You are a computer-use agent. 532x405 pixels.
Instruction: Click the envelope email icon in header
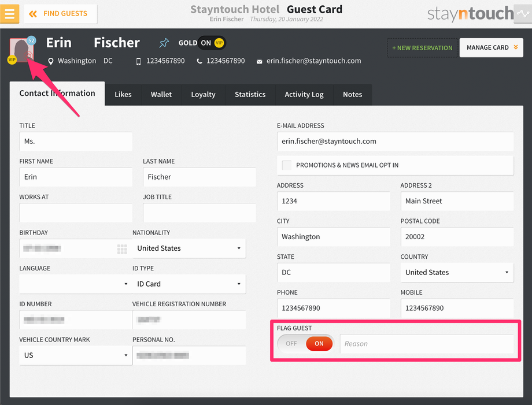(259, 62)
